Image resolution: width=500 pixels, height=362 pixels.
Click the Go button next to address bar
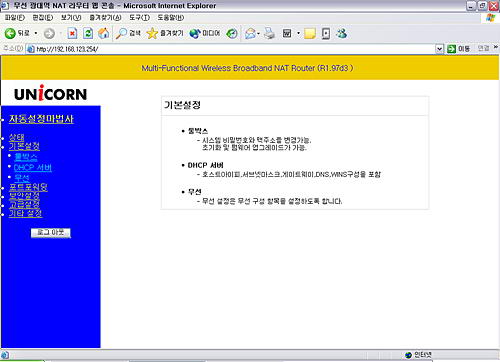(x=458, y=49)
